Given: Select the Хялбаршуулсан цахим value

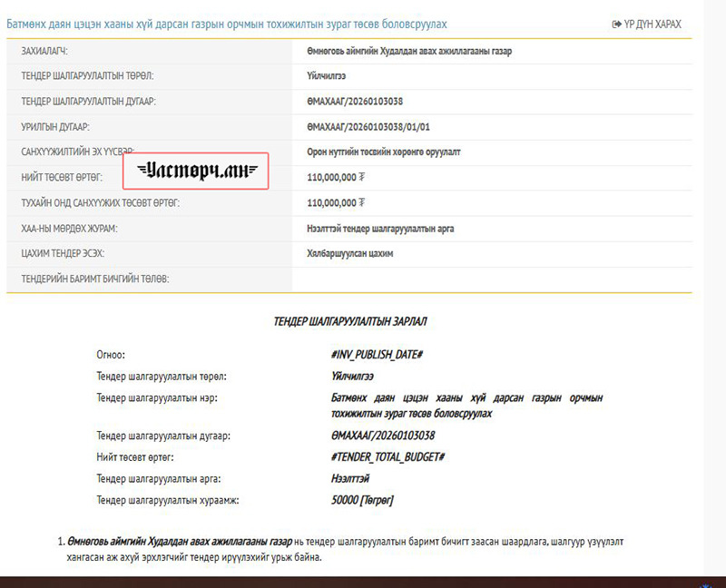Looking at the screenshot, I should click(x=350, y=254).
